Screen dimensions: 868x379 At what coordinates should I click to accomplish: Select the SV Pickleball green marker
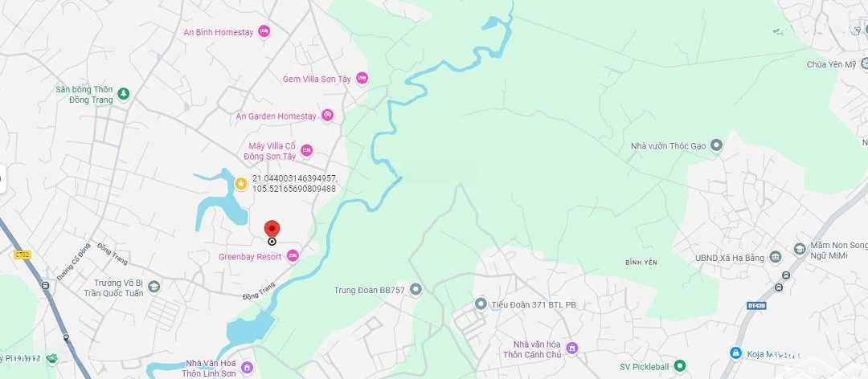click(x=680, y=365)
